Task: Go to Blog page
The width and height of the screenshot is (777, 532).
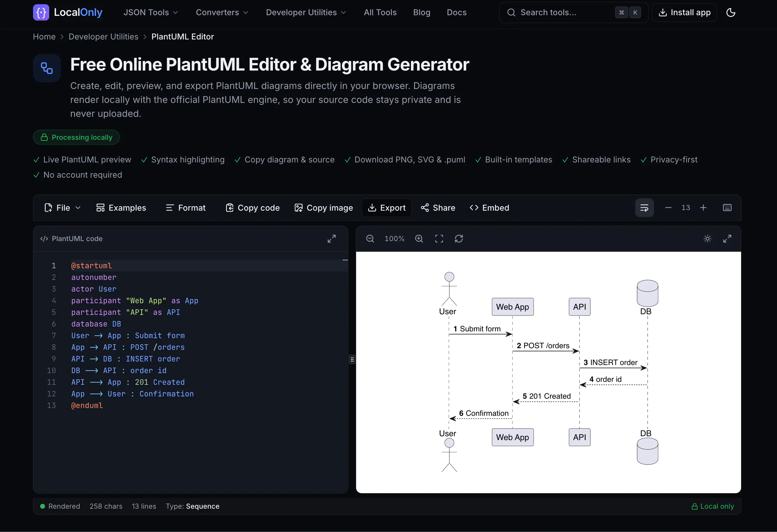Action: click(x=422, y=12)
